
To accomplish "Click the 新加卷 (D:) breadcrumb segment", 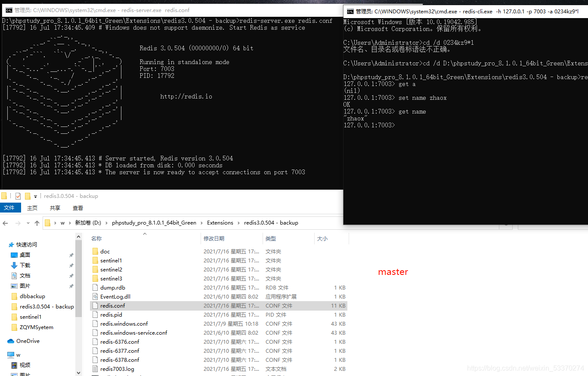I will pyautogui.click(x=88, y=223).
